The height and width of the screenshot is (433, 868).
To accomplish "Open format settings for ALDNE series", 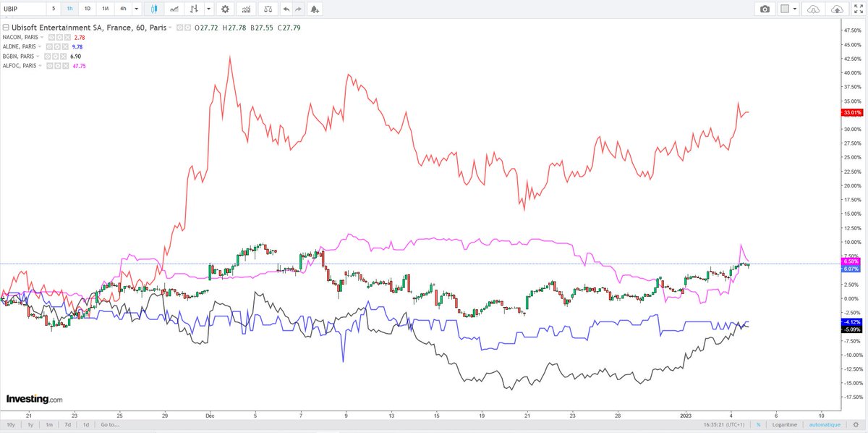I will (56, 46).
